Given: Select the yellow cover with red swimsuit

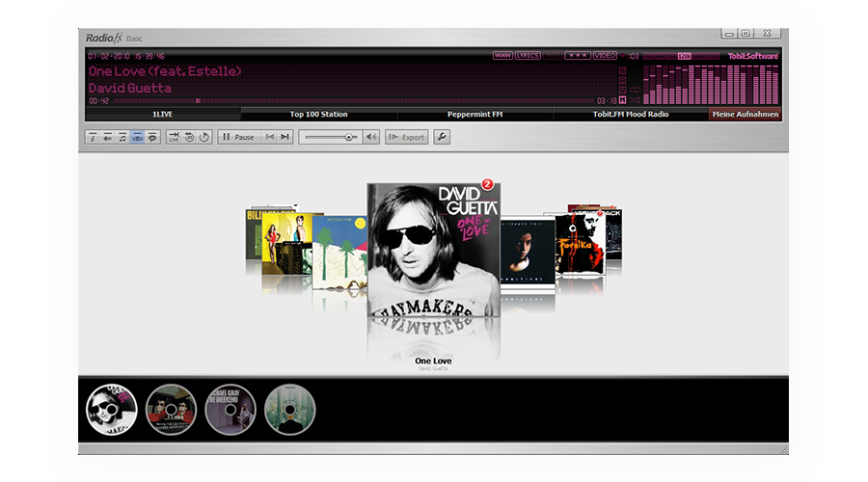Looking at the screenshot, I should point(286,244).
